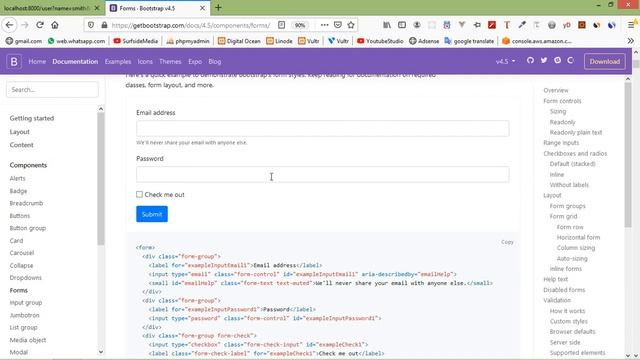The width and height of the screenshot is (640, 360).
Task: Toggle reader view icon in address bar
Action: [281, 25]
